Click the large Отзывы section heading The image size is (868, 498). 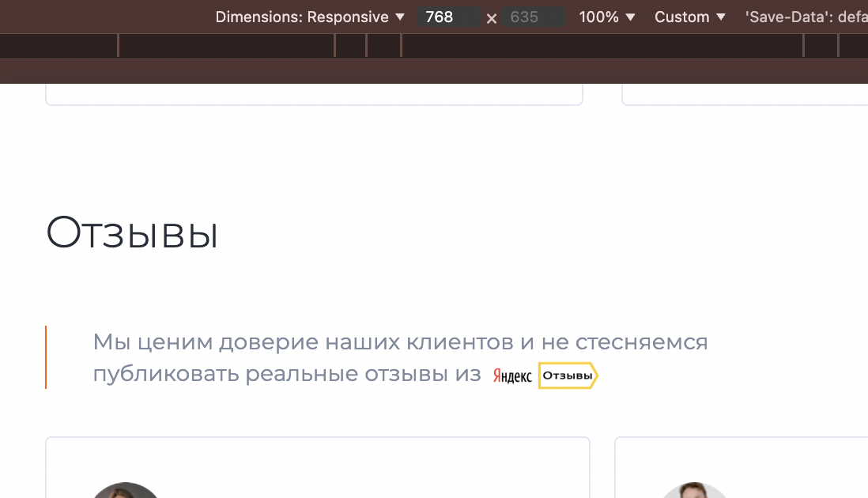click(132, 234)
